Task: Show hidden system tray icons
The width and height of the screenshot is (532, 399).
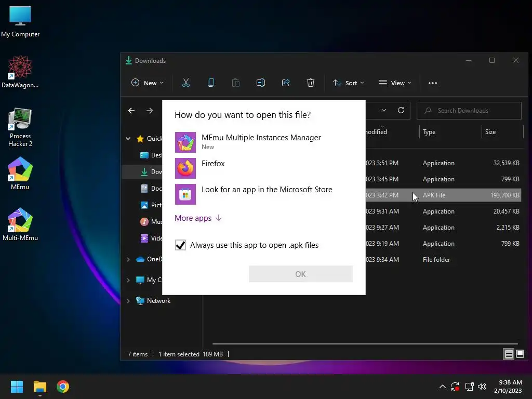Action: 443,387
